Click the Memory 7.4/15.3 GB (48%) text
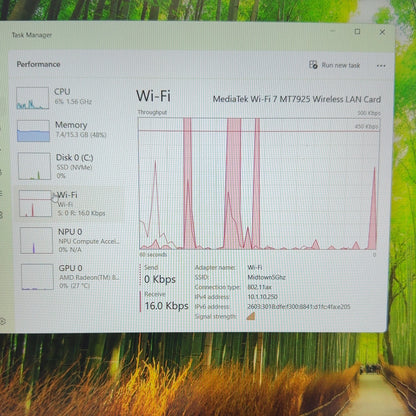 (81, 135)
